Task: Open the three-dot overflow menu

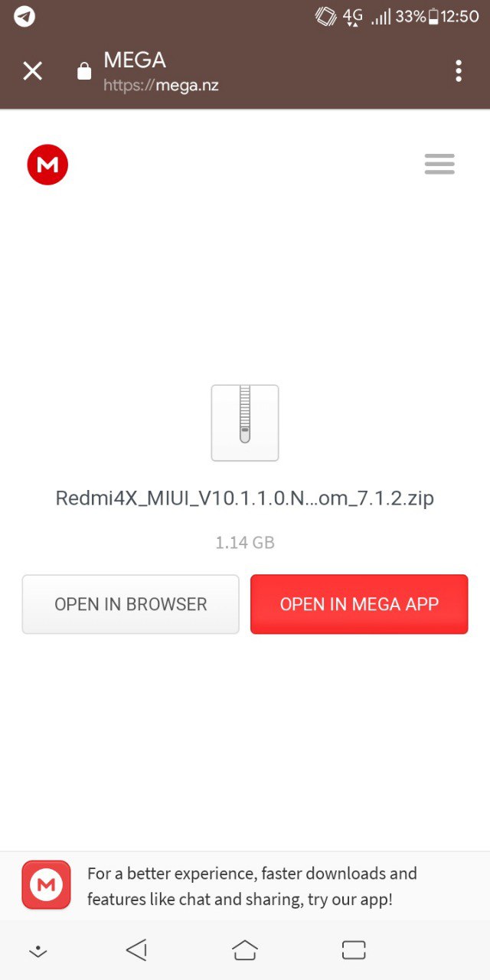Action: pos(459,70)
